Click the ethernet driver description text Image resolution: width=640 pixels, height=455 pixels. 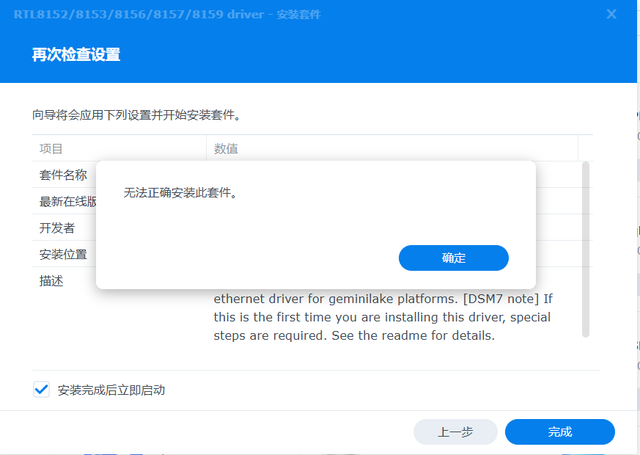click(x=383, y=317)
